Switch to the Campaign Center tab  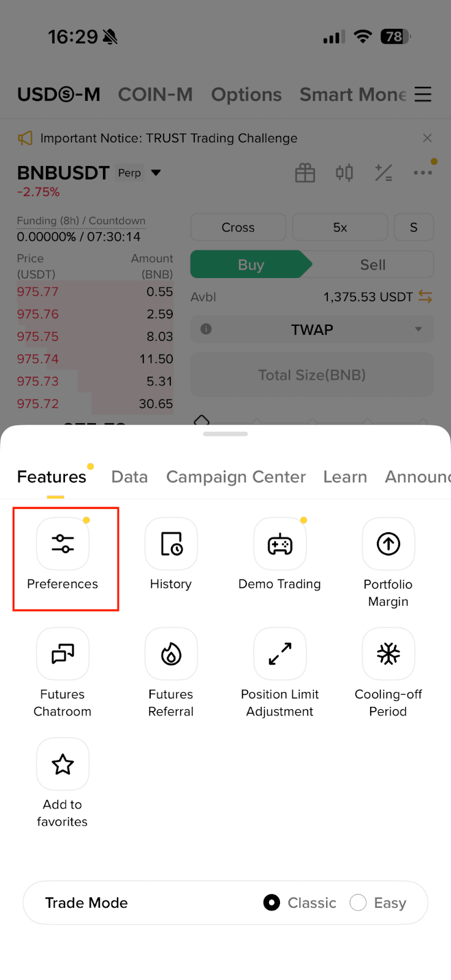[236, 477]
